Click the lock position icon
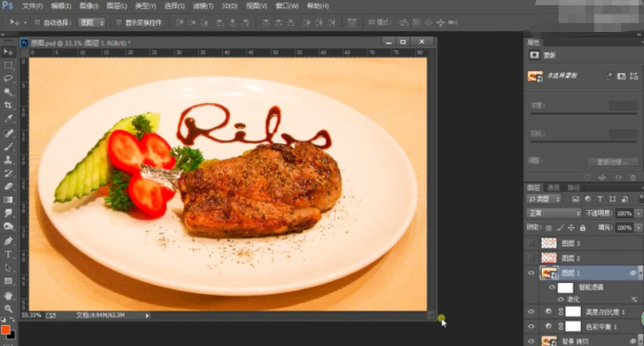Image resolution: width=644 pixels, height=346 pixels. click(x=571, y=227)
